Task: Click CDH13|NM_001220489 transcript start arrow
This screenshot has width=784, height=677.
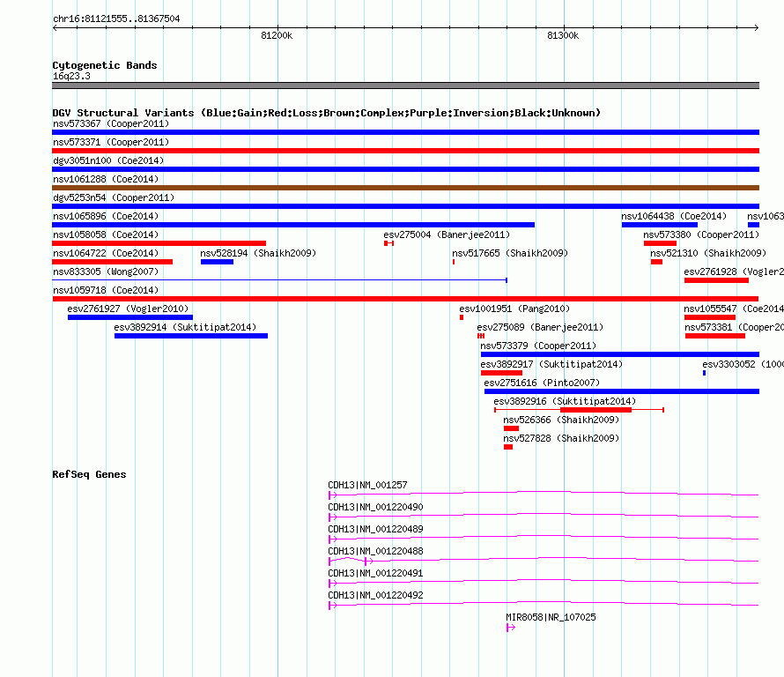Action: point(332,539)
